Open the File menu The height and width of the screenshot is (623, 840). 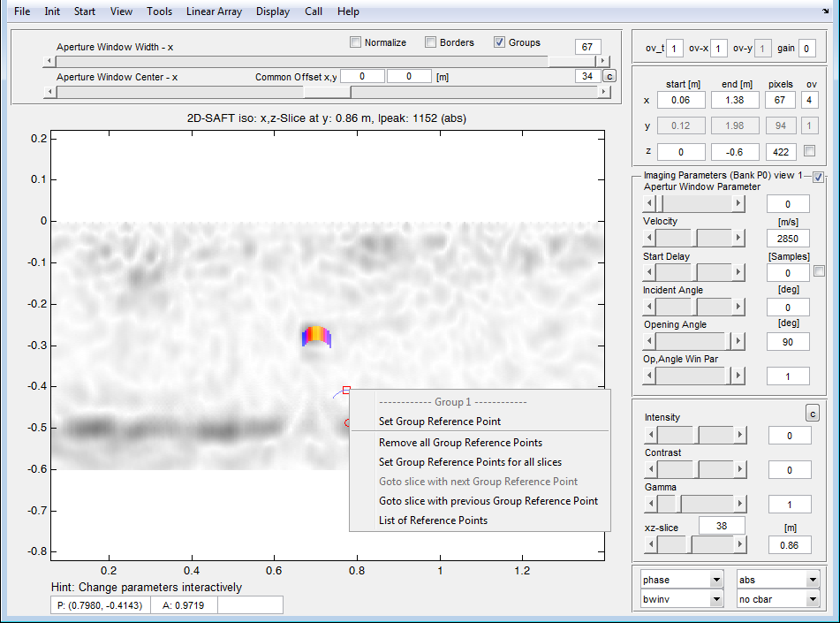[22, 11]
